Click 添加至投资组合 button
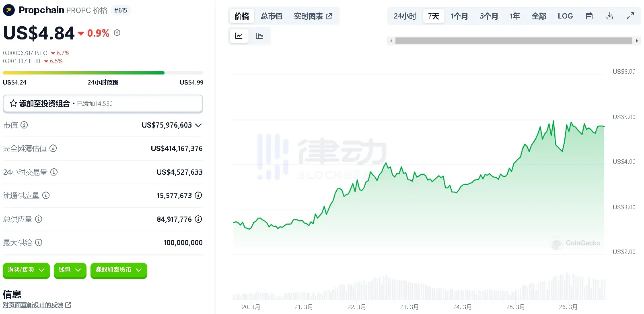644x314 pixels. [x=103, y=103]
